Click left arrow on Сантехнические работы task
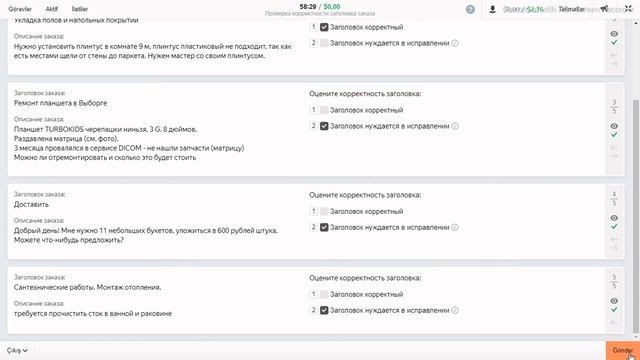This screenshot has height=360, width=640. click(614, 322)
